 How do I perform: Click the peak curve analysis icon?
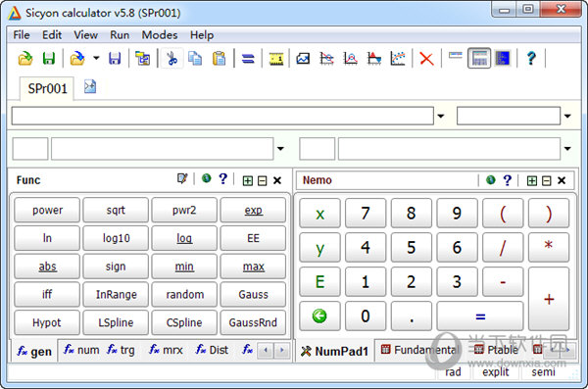click(x=351, y=59)
